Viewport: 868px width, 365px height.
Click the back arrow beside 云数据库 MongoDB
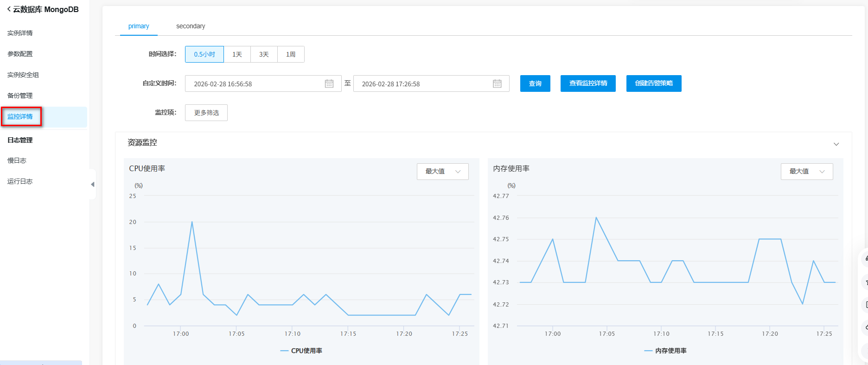point(9,9)
